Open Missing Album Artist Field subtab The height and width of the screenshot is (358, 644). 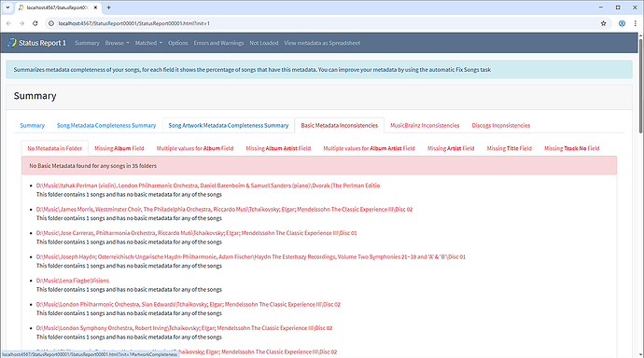278,148
